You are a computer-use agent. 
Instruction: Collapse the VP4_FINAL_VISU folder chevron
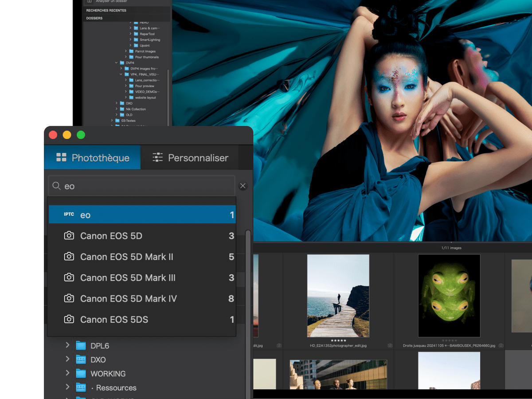click(121, 74)
